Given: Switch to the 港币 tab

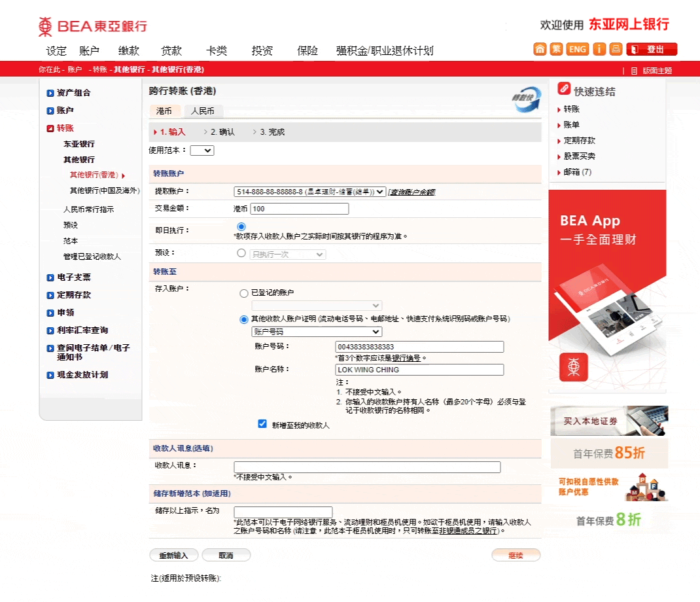Looking at the screenshot, I should coord(164,111).
